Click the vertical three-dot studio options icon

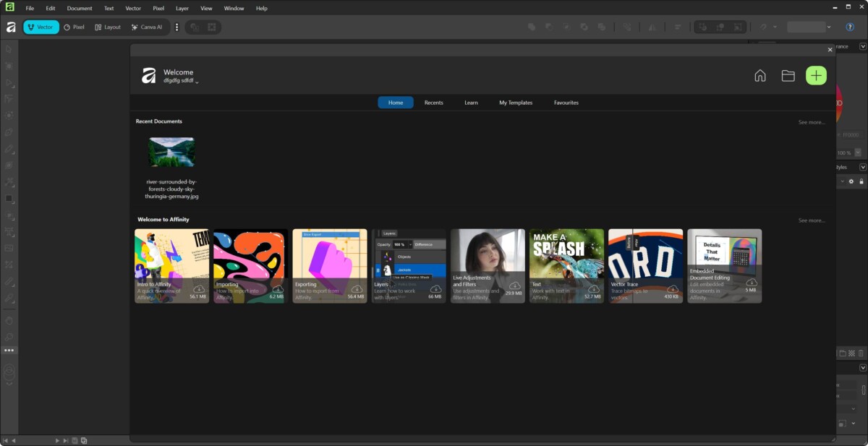176,27
